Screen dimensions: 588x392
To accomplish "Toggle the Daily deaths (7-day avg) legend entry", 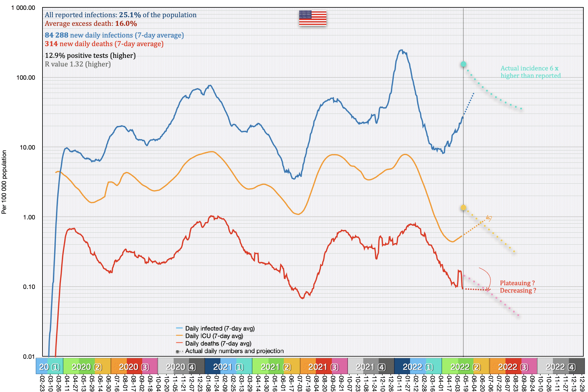I will coord(218,343).
